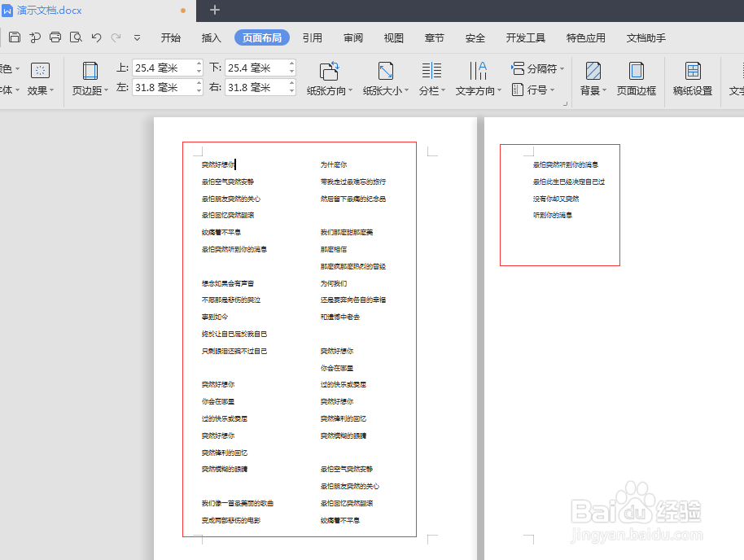Open the 审阅 tab
Viewport: 744px width, 560px height.
[x=353, y=38]
